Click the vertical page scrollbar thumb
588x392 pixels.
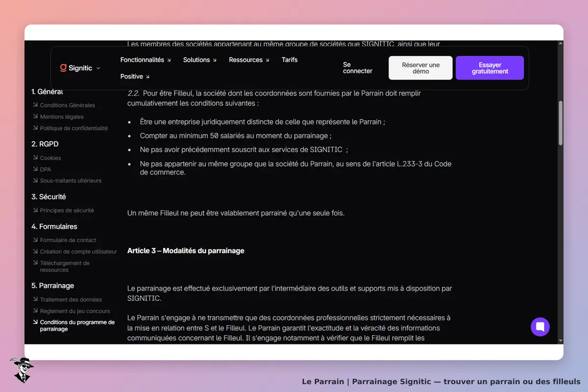pos(561,123)
